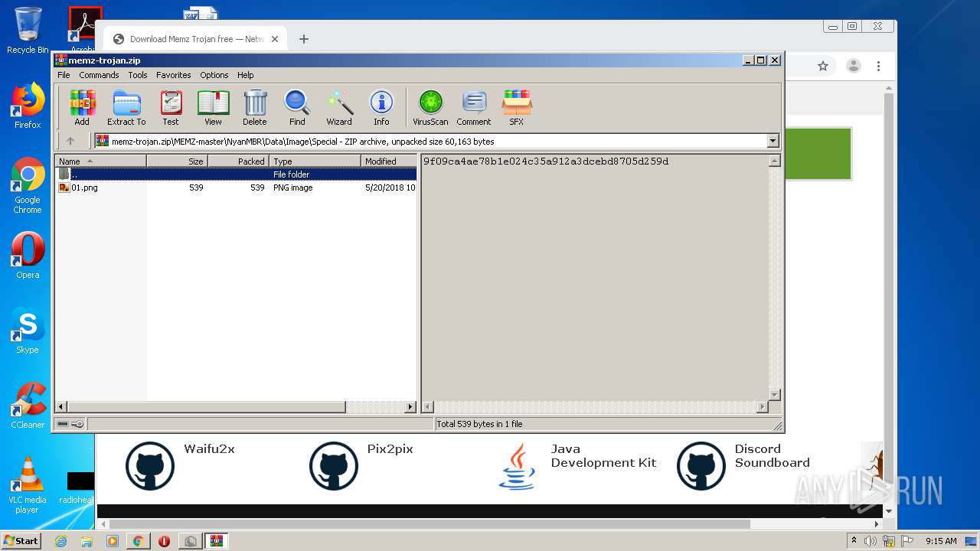The height and width of the screenshot is (551, 980).
Task: Open the Waifu2x link on webpage
Action: [x=209, y=449]
